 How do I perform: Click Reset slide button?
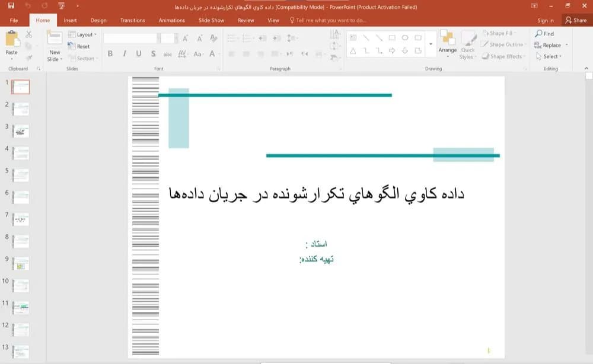[x=79, y=46]
